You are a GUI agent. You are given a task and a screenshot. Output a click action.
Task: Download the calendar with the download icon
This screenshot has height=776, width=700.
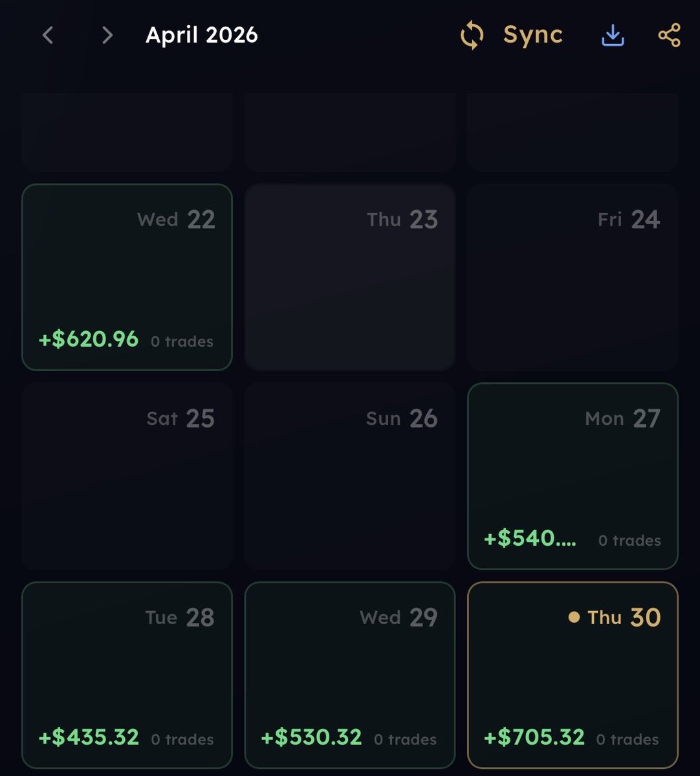tap(613, 35)
